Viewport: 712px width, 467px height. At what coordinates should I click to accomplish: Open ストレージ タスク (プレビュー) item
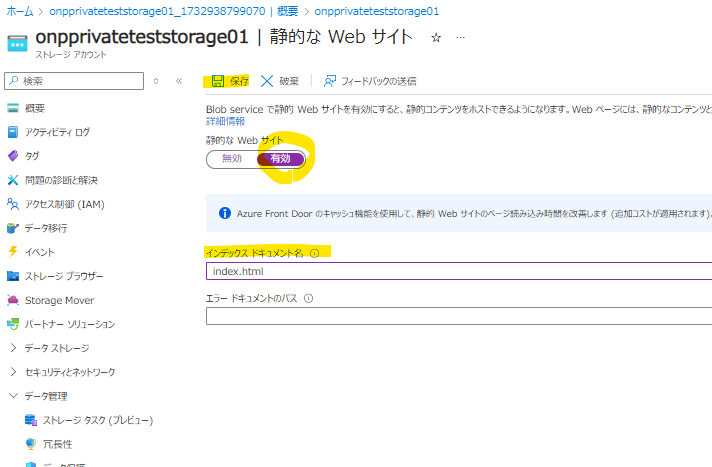point(98,420)
